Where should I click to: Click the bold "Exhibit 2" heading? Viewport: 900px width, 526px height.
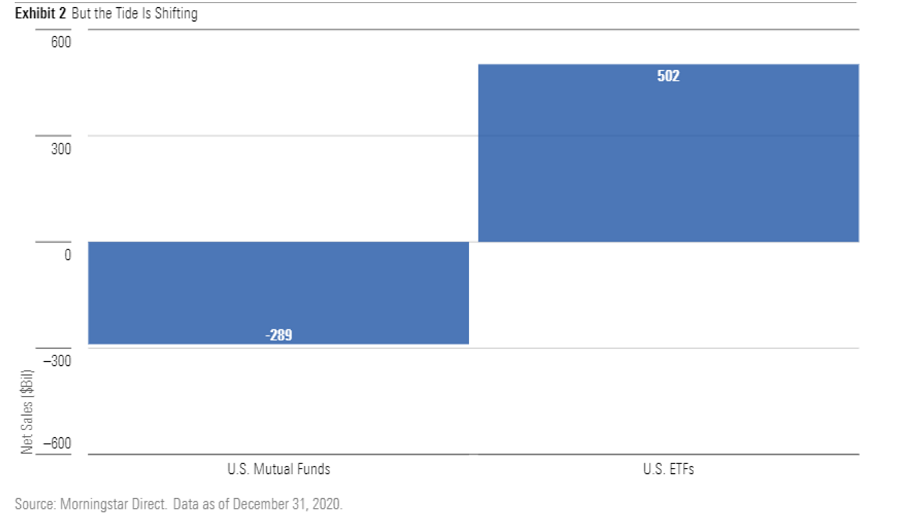[40, 14]
